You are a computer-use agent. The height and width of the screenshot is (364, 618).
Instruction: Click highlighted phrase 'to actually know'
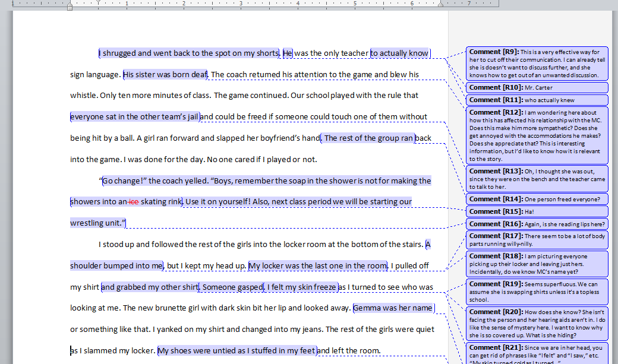399,53
